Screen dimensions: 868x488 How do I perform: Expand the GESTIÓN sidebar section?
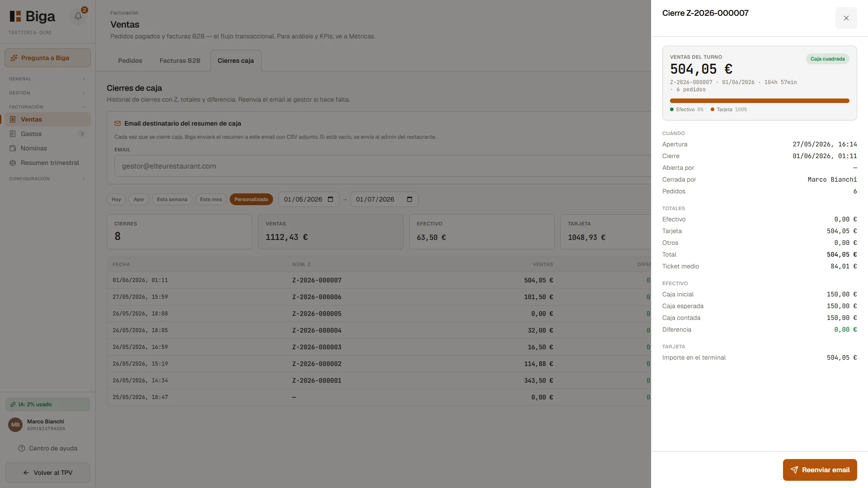(x=47, y=93)
